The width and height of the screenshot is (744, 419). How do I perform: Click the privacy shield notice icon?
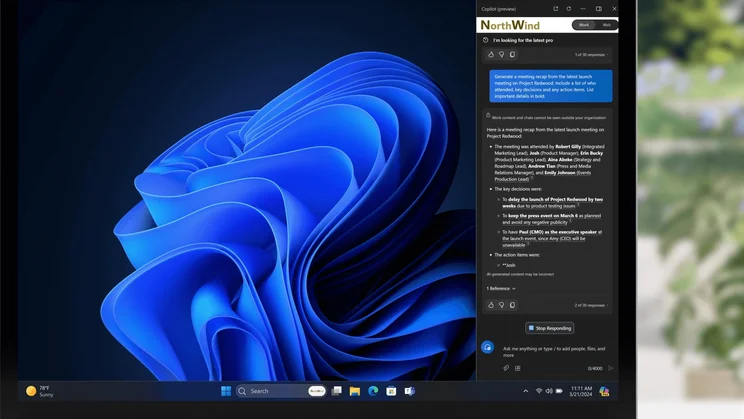(x=488, y=115)
